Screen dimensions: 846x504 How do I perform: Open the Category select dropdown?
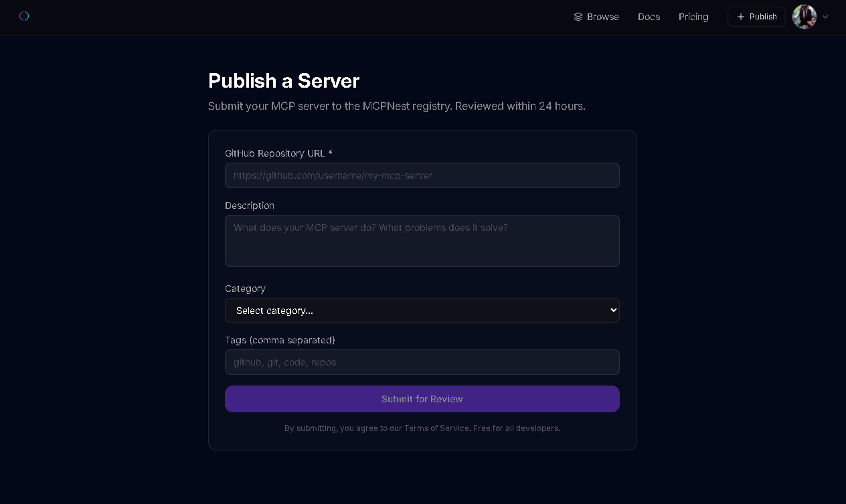pos(422,311)
